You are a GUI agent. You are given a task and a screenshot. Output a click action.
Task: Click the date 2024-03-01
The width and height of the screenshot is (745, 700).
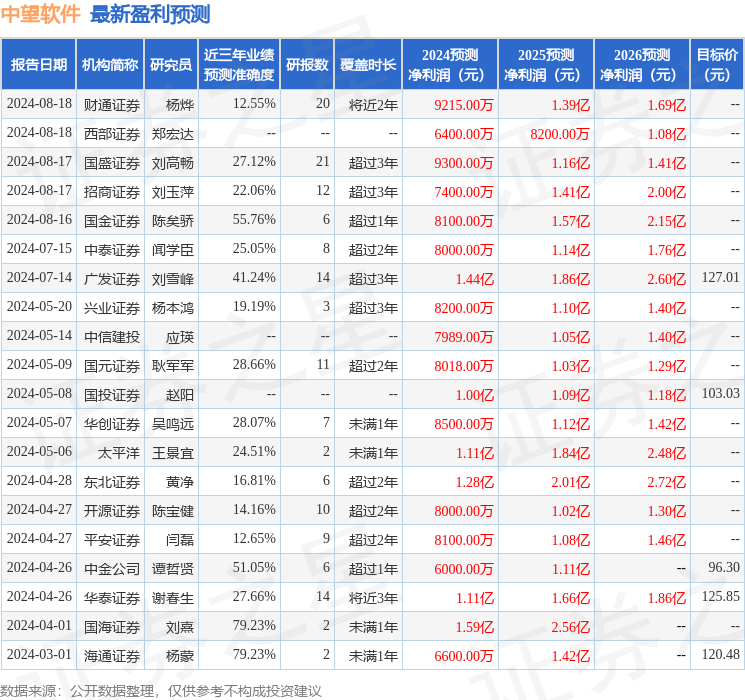[x=39, y=654]
